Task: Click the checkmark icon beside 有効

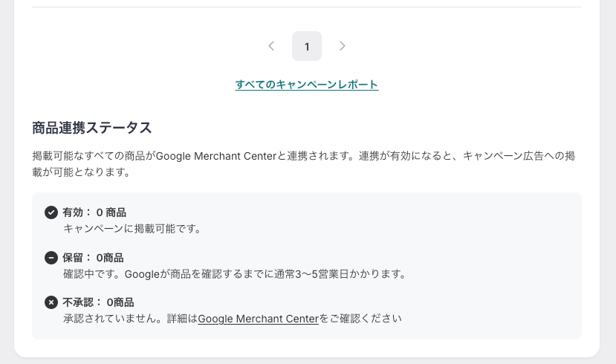Action: pos(51,212)
